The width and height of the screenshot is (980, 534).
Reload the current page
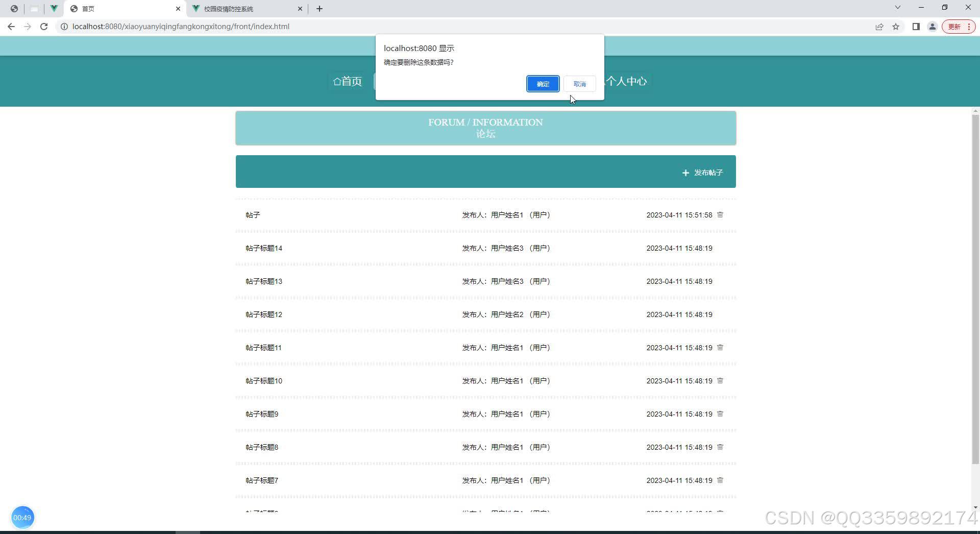[44, 27]
